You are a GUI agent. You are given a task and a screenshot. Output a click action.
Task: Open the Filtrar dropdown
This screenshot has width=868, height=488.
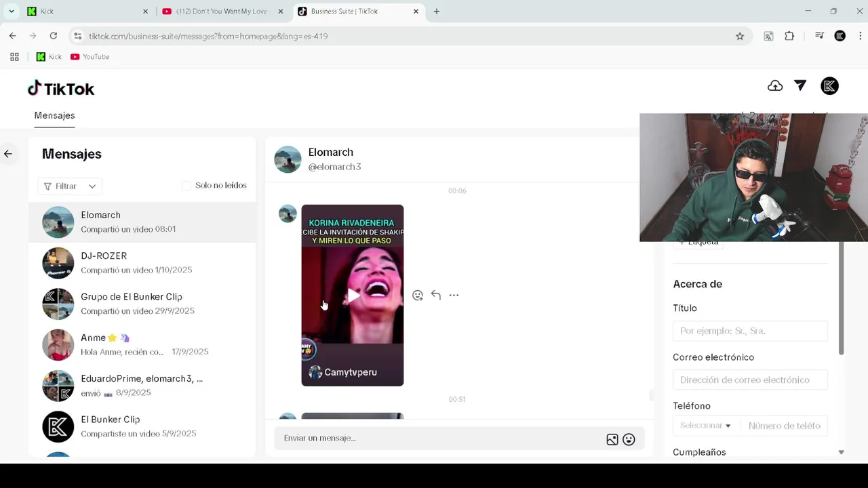tap(70, 186)
